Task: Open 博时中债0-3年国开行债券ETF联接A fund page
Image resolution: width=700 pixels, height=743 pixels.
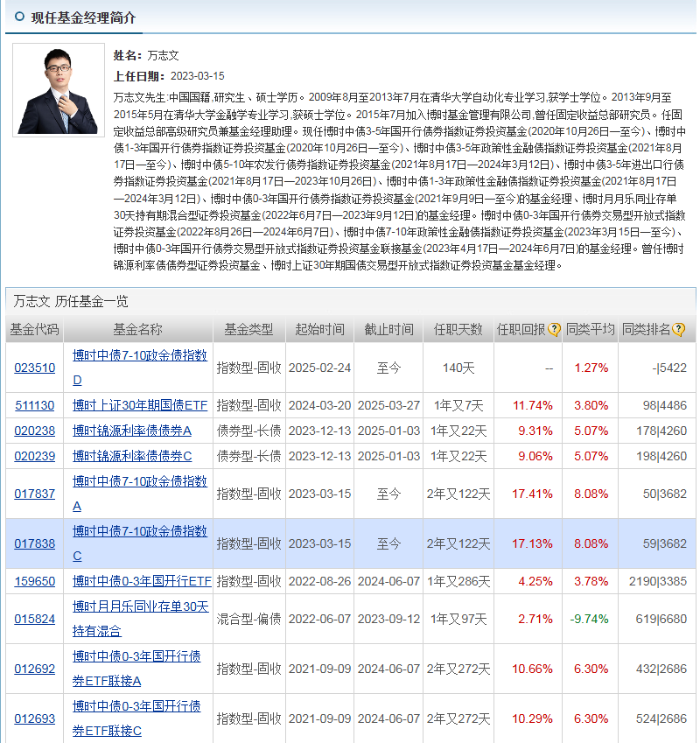Action: (x=136, y=669)
